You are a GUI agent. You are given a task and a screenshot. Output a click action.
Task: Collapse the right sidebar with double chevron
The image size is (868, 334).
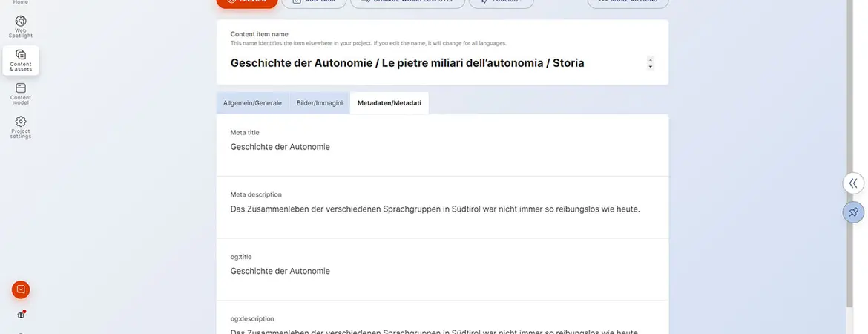pyautogui.click(x=853, y=183)
